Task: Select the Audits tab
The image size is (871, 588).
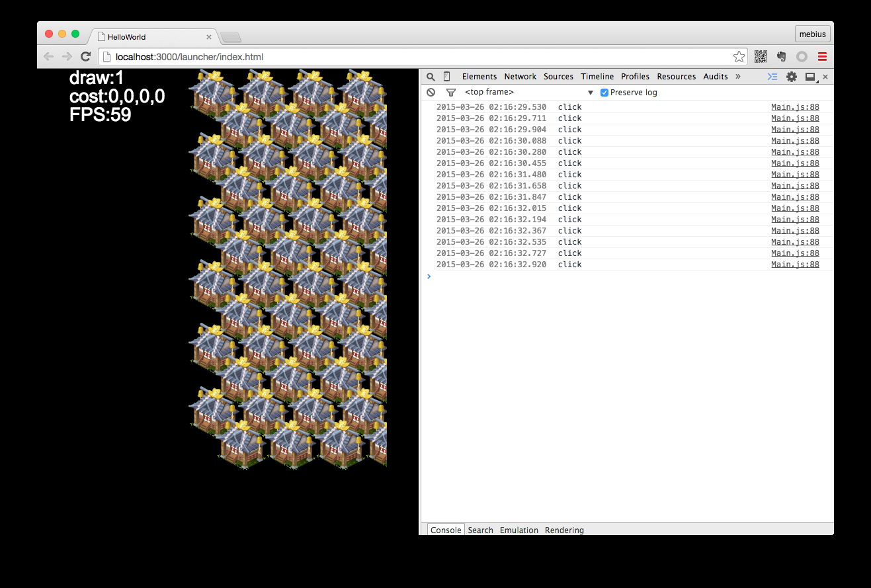Action: [x=716, y=77]
